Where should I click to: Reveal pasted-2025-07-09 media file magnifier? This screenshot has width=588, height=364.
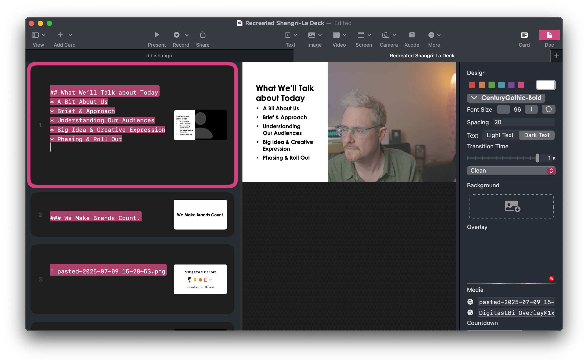(x=470, y=302)
